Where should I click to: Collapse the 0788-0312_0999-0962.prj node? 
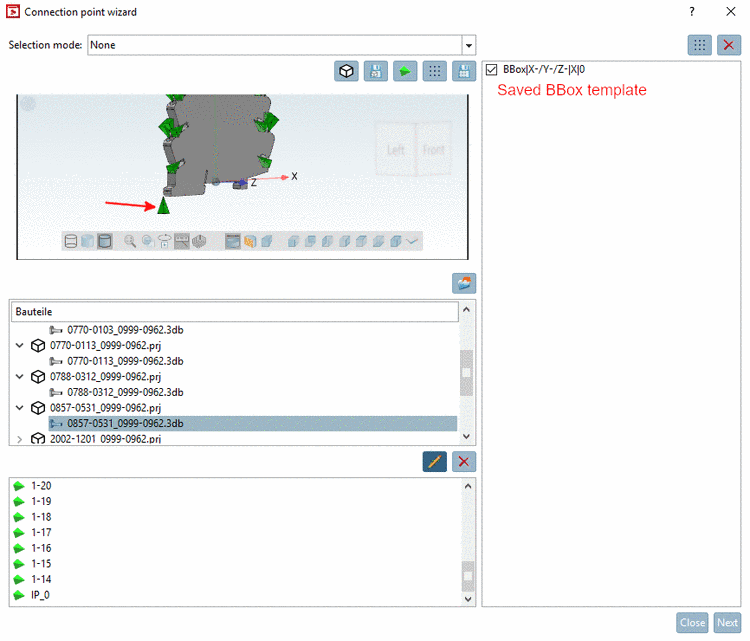pyautogui.click(x=20, y=376)
